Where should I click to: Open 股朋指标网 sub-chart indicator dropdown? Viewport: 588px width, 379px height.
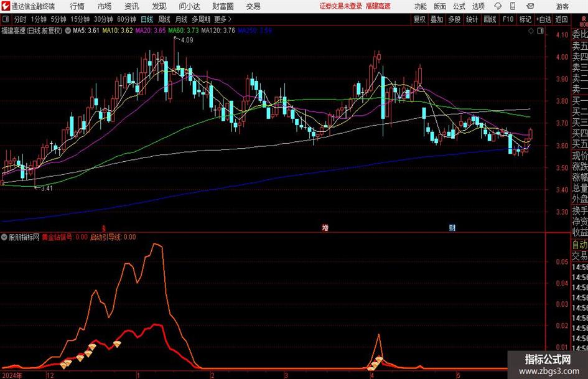click(4, 237)
